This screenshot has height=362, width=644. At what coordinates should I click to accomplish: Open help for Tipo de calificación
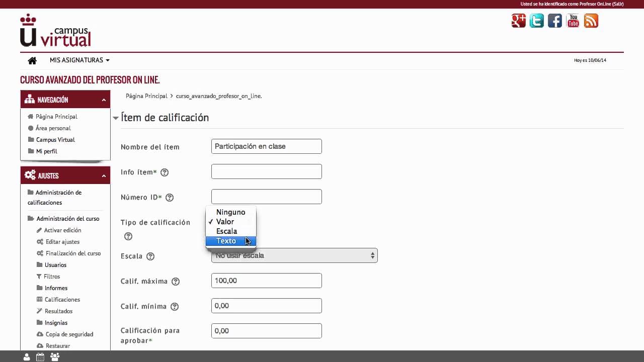click(128, 236)
